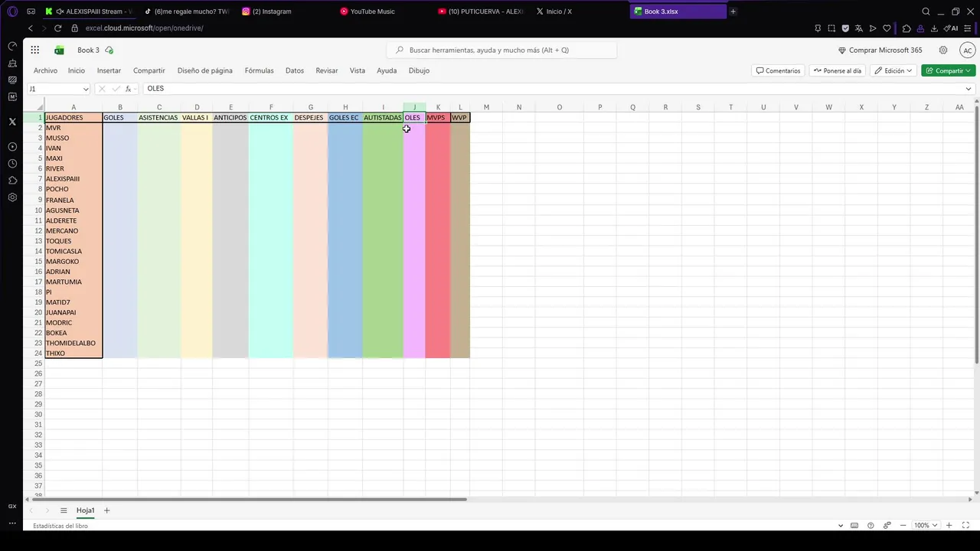Select column M header
980x551 pixels.
coord(485,107)
